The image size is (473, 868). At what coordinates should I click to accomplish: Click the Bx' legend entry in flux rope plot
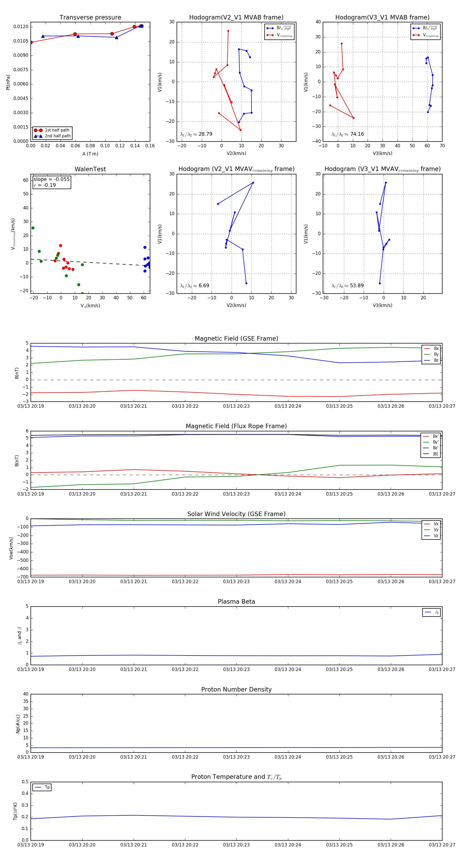pos(431,436)
